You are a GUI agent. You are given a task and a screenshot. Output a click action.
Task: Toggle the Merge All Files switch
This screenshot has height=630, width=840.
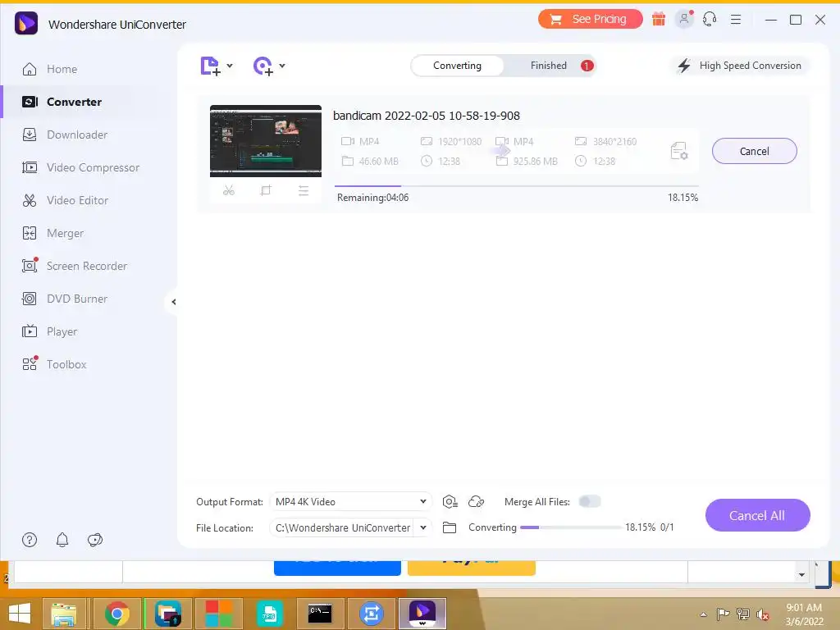coord(590,501)
